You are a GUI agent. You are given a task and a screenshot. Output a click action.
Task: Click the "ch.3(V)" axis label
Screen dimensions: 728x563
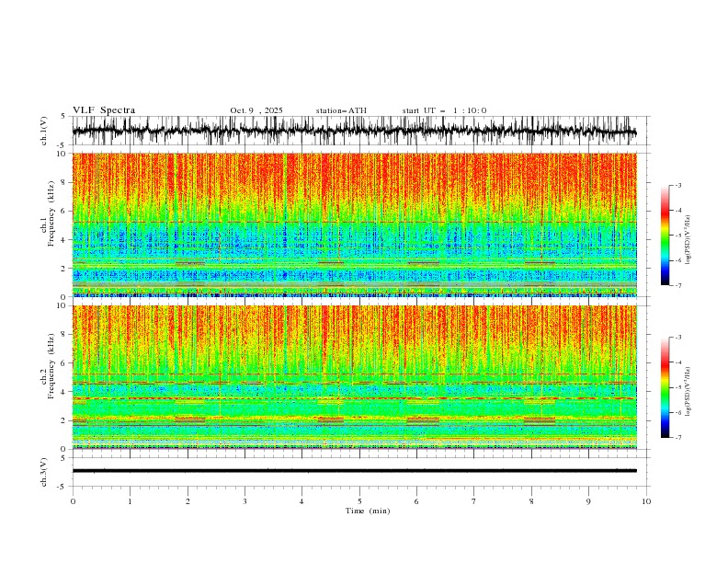click(x=44, y=472)
